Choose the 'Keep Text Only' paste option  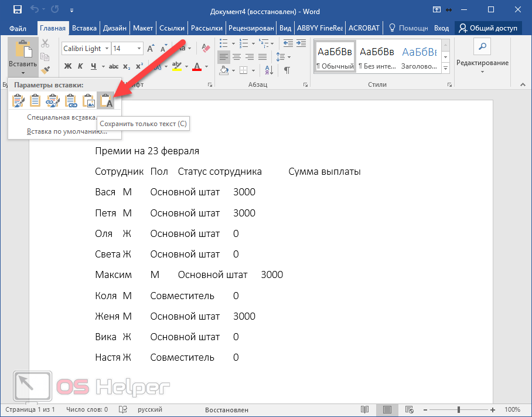click(106, 101)
